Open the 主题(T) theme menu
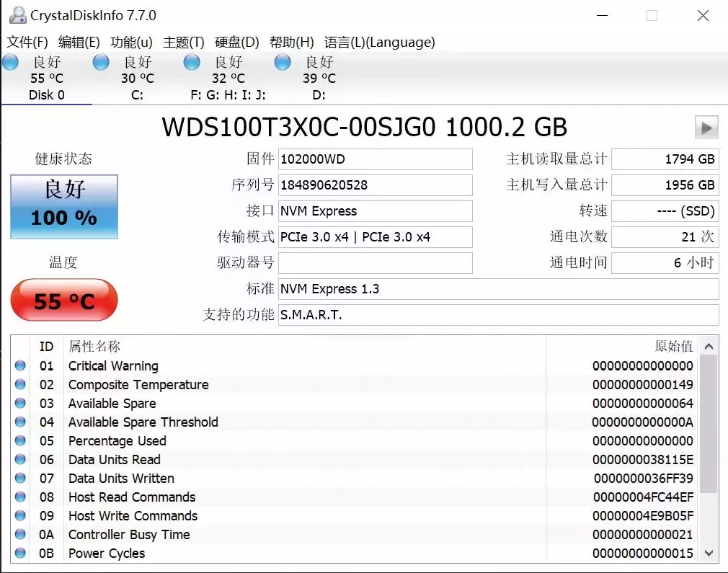 coord(185,43)
